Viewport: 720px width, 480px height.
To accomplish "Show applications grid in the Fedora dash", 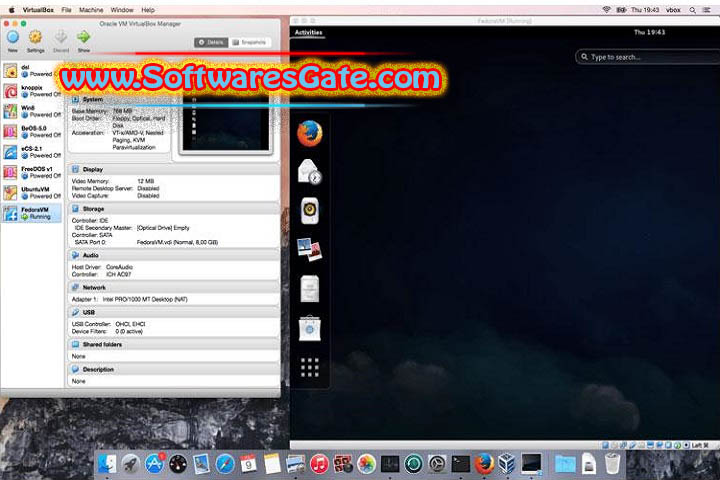I will pos(309,367).
